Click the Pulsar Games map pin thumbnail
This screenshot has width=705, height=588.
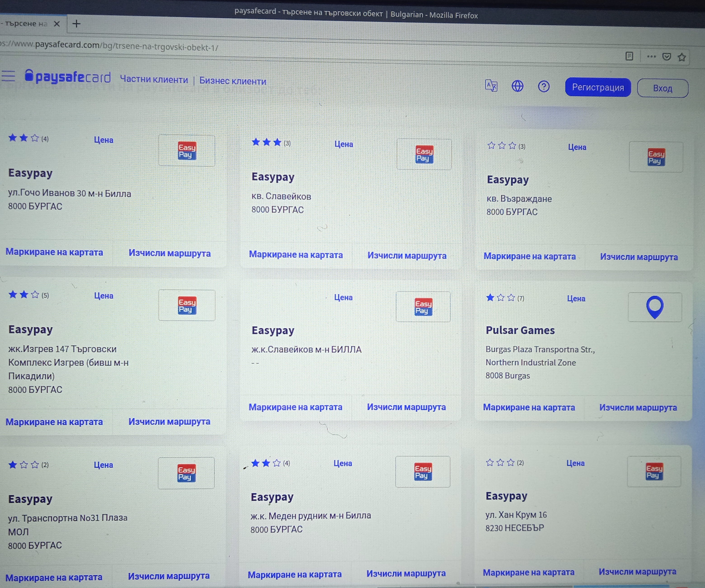(x=655, y=307)
